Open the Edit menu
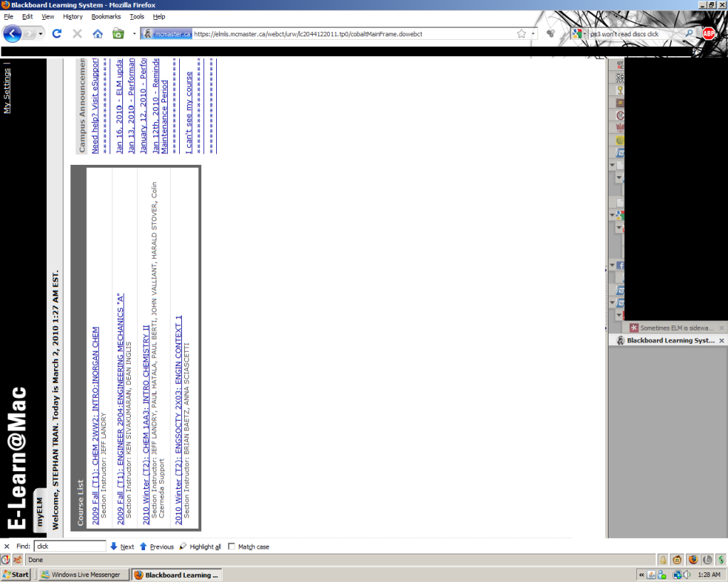The width and height of the screenshot is (728, 582). (x=28, y=17)
